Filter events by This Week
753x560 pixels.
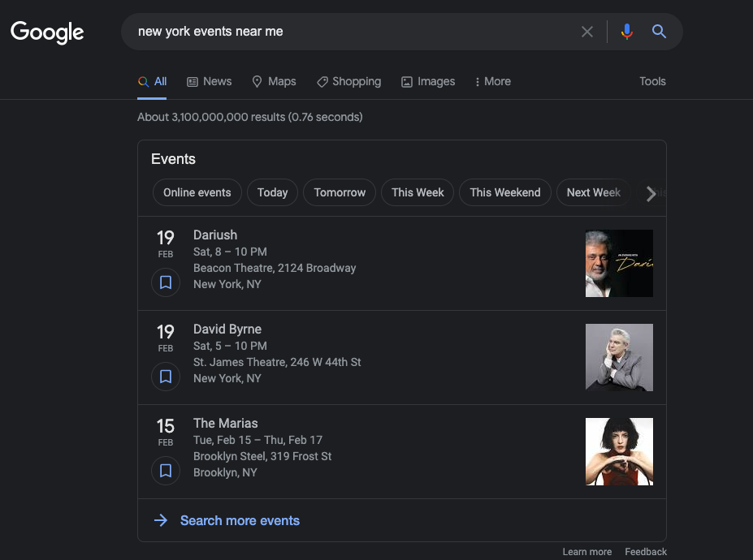pyautogui.click(x=418, y=192)
